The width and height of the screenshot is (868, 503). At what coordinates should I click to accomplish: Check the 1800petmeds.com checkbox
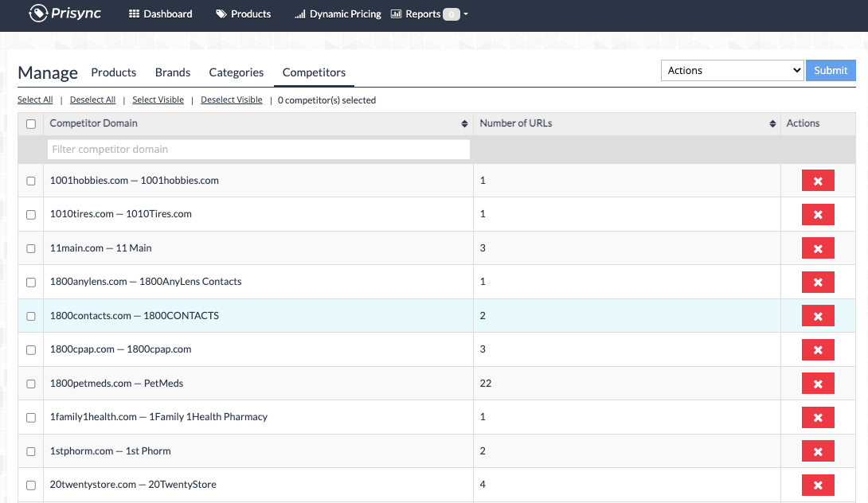tap(31, 384)
